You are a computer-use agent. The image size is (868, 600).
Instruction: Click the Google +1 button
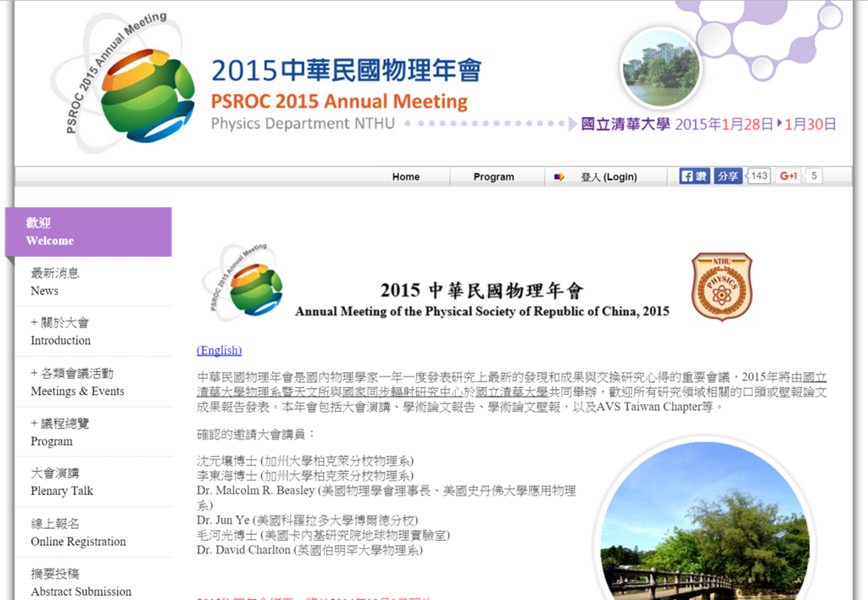point(787,176)
